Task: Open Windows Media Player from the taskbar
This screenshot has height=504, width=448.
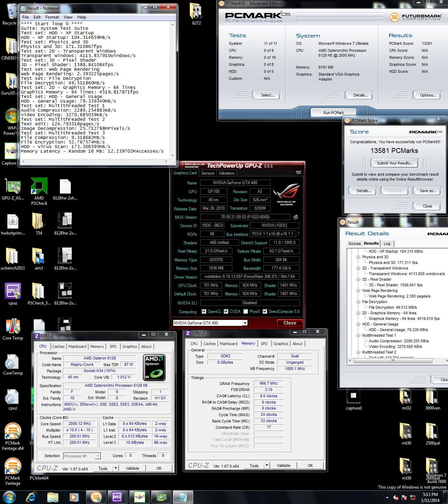Action: (x=74, y=497)
